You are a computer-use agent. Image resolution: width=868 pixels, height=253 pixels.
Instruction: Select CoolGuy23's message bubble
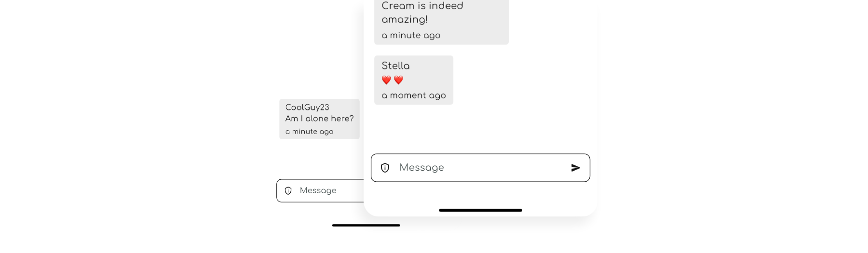pos(319,119)
